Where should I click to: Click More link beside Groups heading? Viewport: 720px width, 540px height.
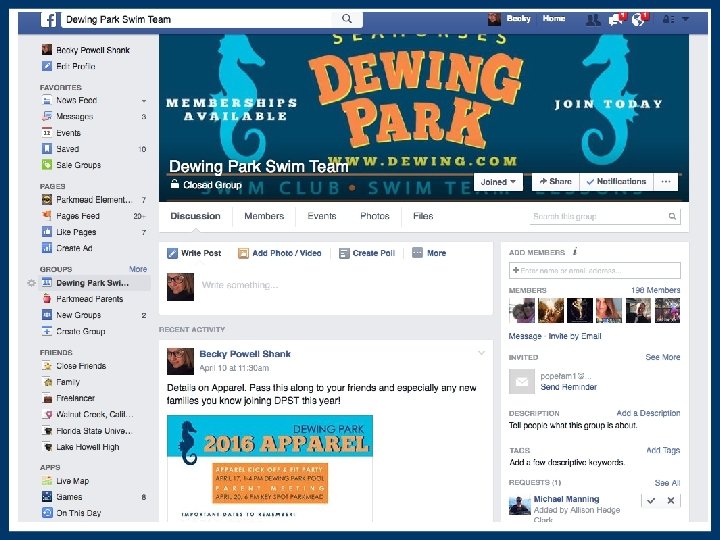138,269
